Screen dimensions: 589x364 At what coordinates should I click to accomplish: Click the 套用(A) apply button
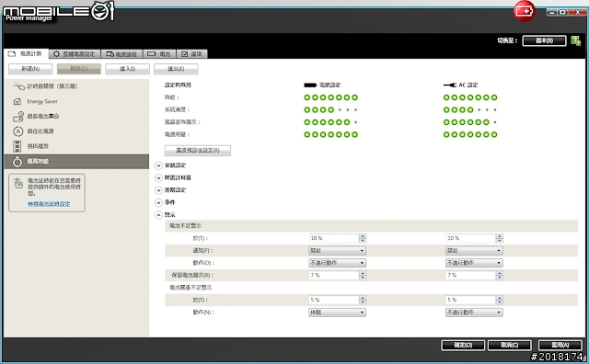560,346
